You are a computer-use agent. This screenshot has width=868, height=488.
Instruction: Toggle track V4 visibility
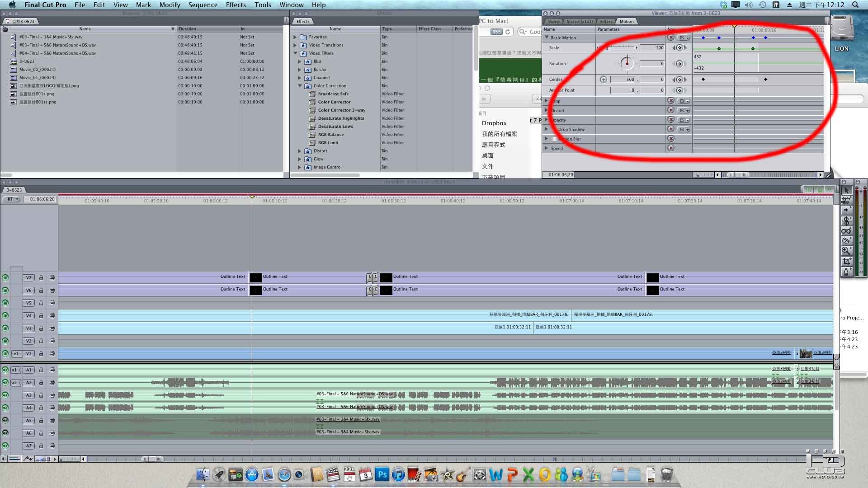[x=5, y=315]
